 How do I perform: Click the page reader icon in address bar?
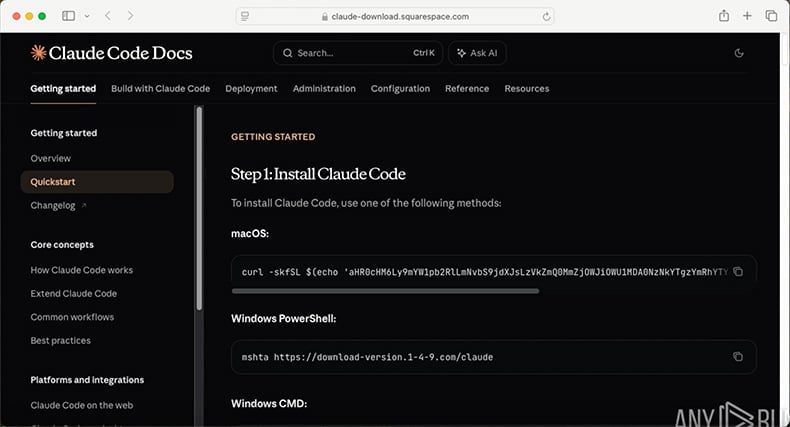point(245,17)
